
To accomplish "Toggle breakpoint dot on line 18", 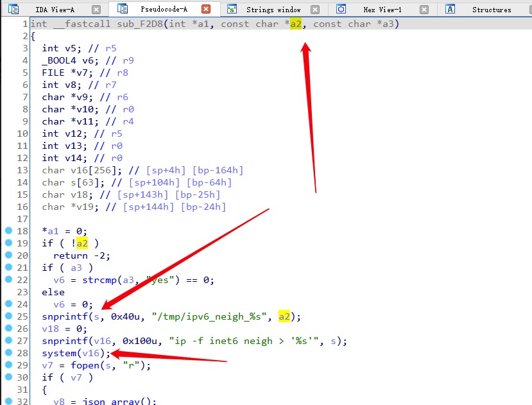I will (8, 231).
